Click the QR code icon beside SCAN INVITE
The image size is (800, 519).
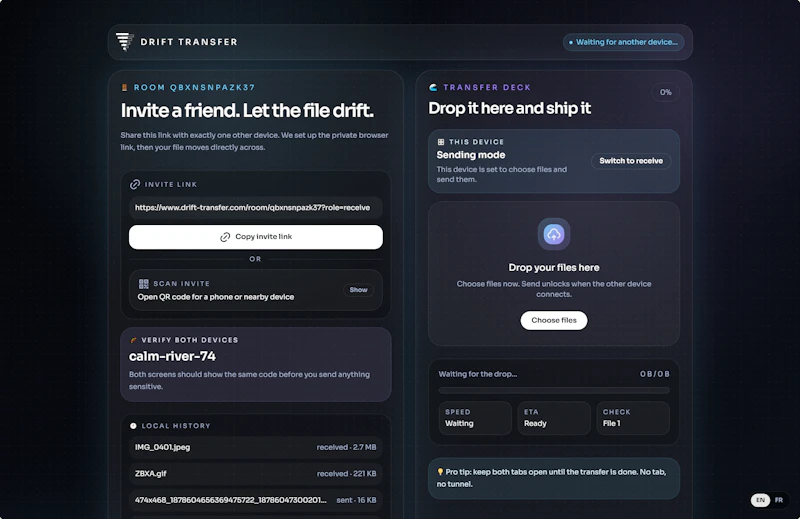[x=144, y=284]
